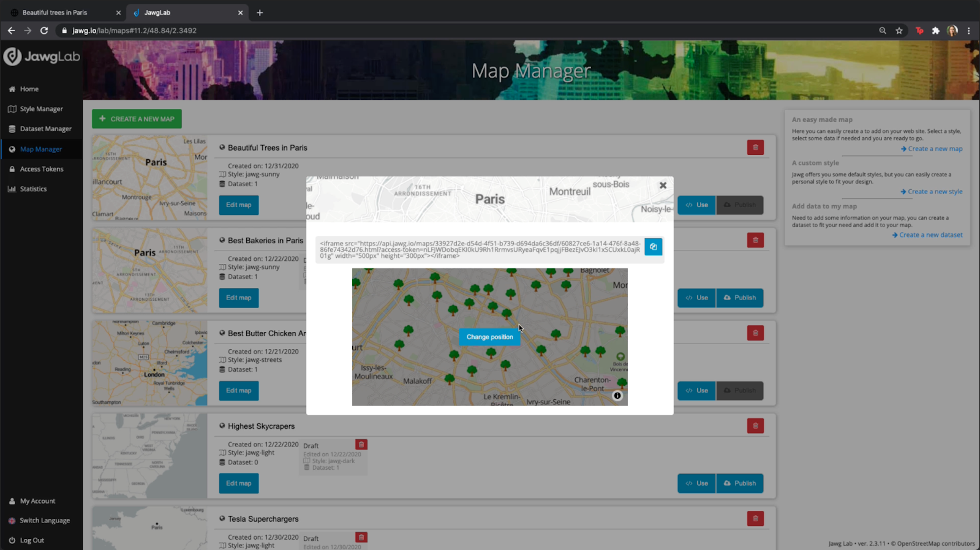Delete the Beautiful Trees in Paris map

755,148
